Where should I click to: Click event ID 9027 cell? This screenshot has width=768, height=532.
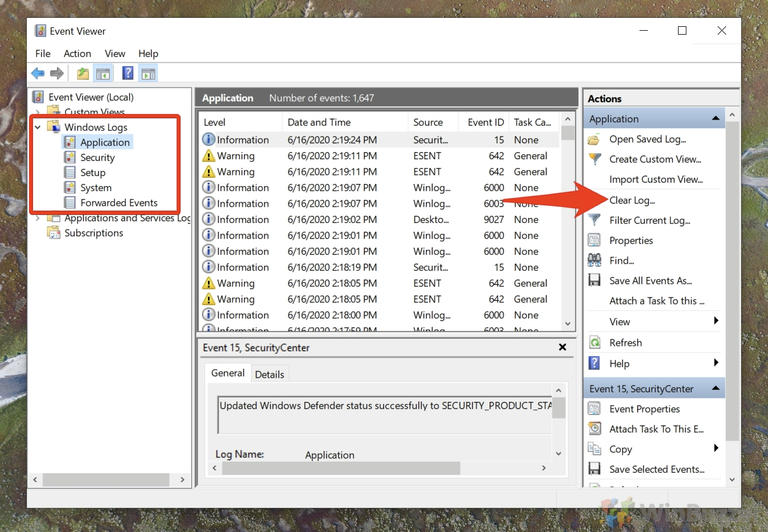tap(494, 220)
